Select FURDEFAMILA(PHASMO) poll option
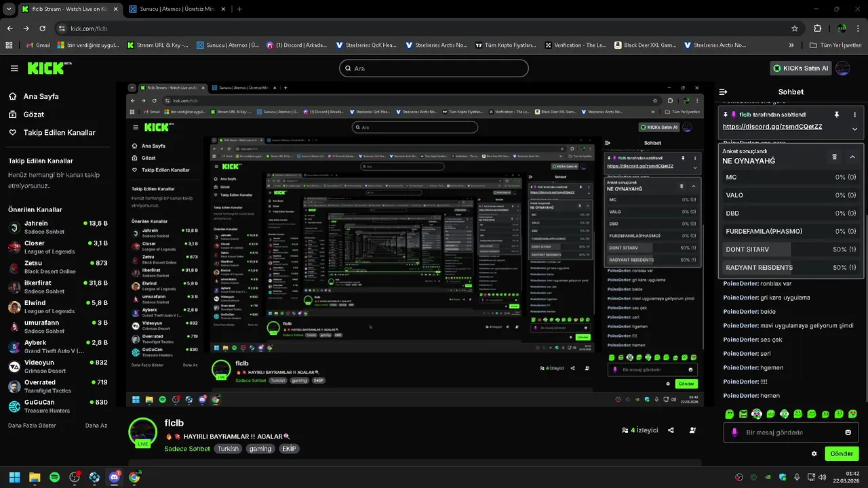This screenshot has height=488, width=868. [791, 231]
